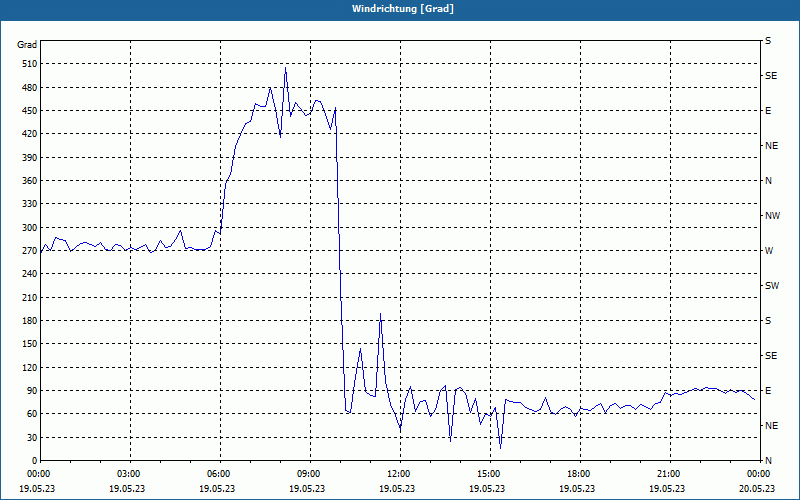Select the 12:00 time axis label
The width and height of the screenshot is (800, 500).
[400, 474]
